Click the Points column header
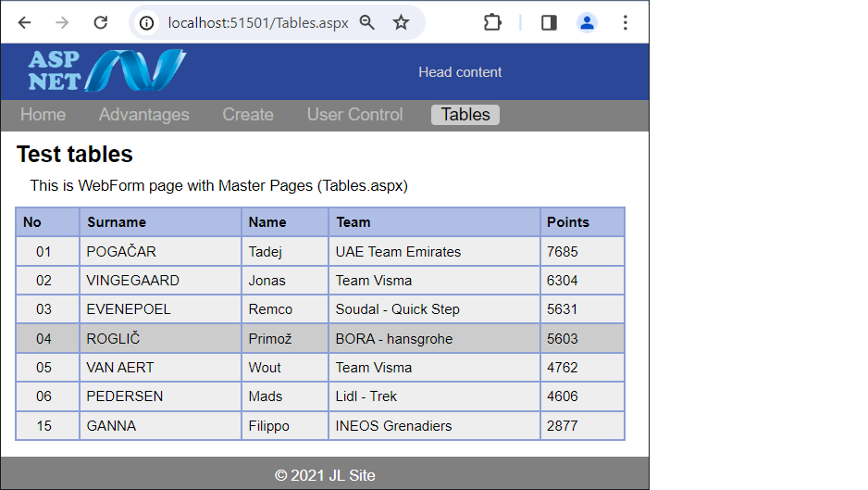Viewport: 868px width, 490px height. click(582, 222)
